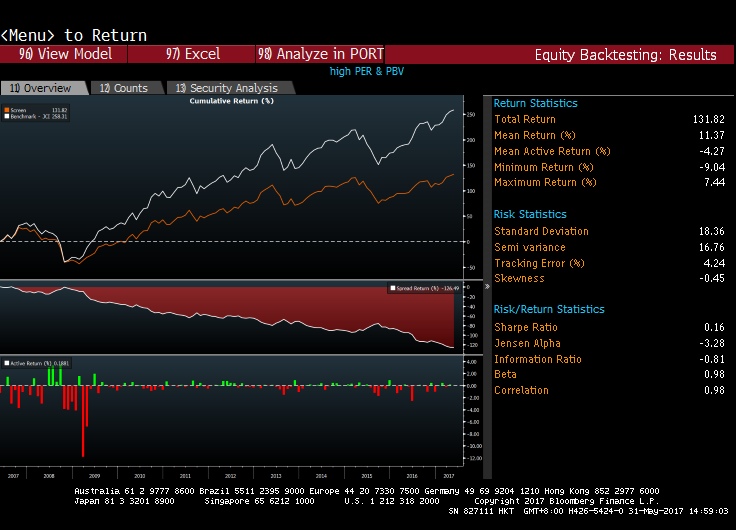Click the largest red active return bar
This screenshot has height=530, width=736.
point(83,421)
